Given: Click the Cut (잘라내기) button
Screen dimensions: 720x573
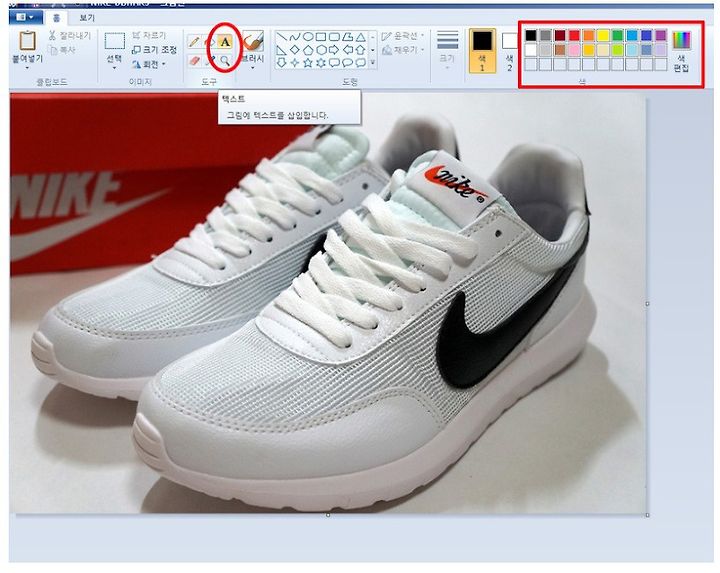Looking at the screenshot, I should [70, 36].
